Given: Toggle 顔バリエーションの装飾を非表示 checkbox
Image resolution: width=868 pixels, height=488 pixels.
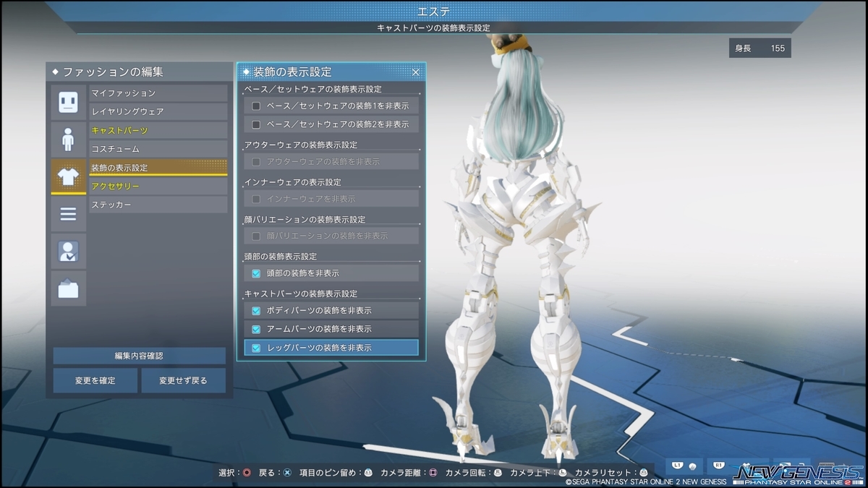Looking at the screenshot, I should (x=256, y=236).
